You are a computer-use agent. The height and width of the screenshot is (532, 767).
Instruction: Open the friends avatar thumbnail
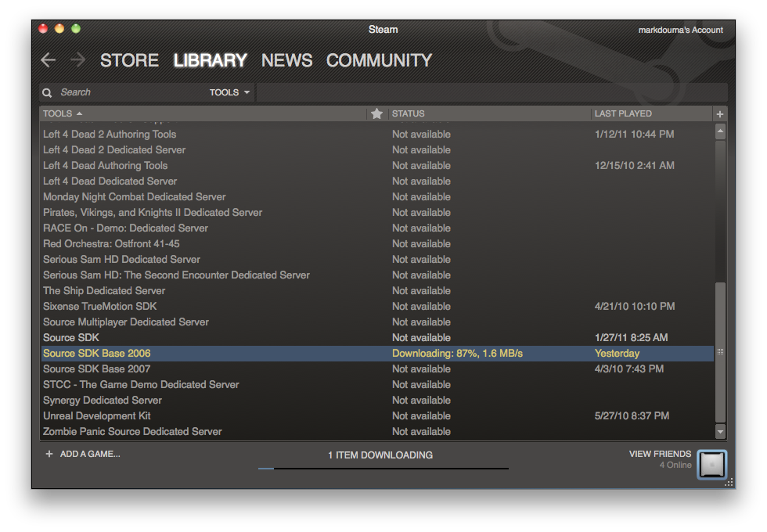[x=711, y=464]
